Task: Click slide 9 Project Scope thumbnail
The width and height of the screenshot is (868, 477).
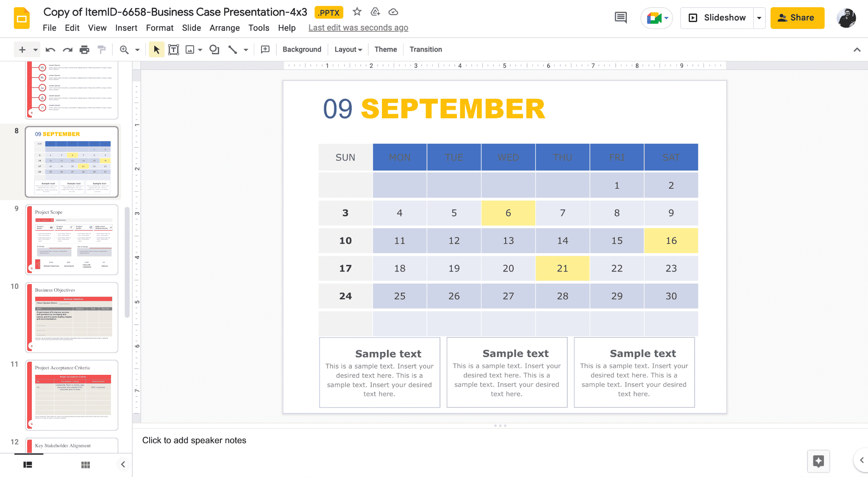Action: click(71, 238)
